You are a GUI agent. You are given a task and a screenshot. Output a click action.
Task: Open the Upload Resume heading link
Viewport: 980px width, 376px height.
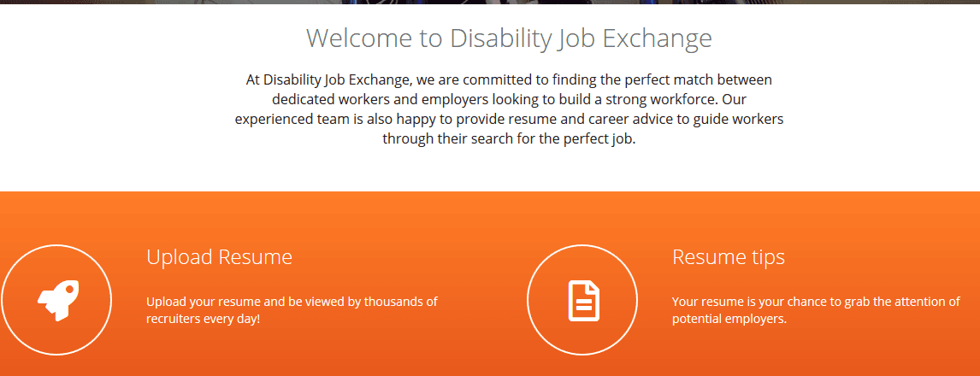pyautogui.click(x=220, y=256)
